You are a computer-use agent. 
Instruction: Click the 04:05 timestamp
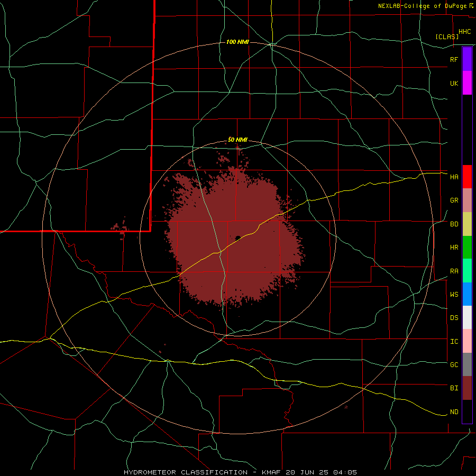[345, 472]
